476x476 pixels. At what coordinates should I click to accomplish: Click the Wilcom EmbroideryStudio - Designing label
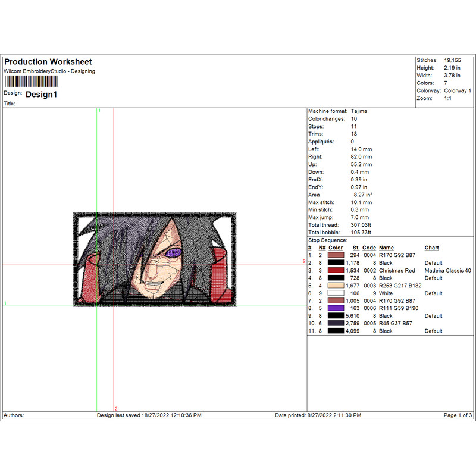[x=51, y=71]
